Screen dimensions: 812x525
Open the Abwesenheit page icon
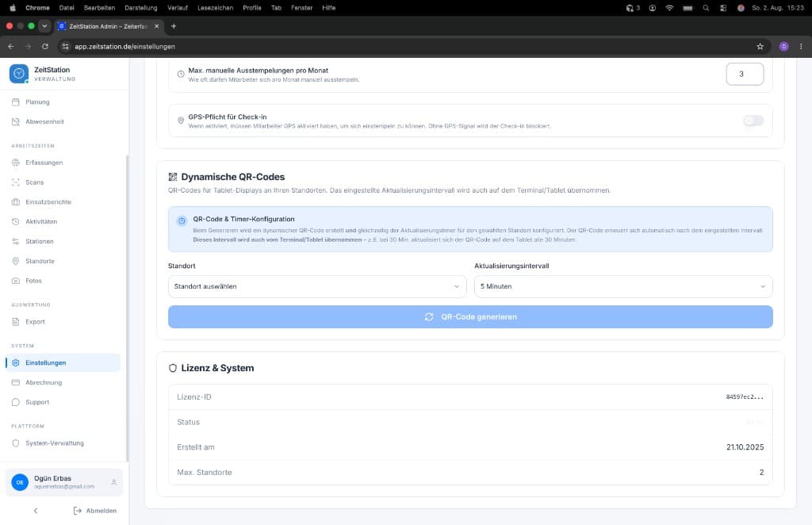[16, 121]
